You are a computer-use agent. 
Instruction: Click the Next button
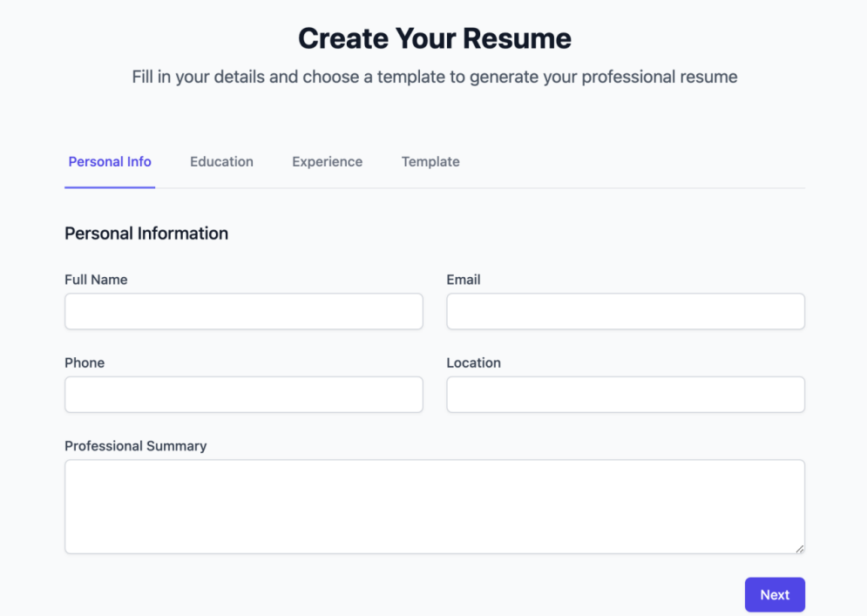coord(775,595)
